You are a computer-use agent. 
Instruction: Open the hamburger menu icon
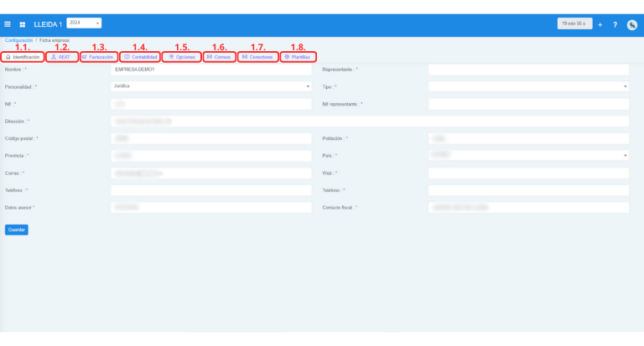point(8,24)
